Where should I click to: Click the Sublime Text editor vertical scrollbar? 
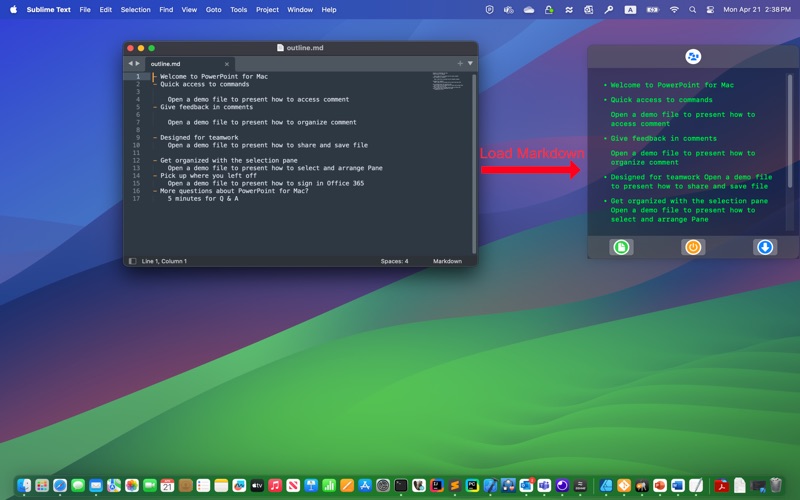[x=474, y=163]
